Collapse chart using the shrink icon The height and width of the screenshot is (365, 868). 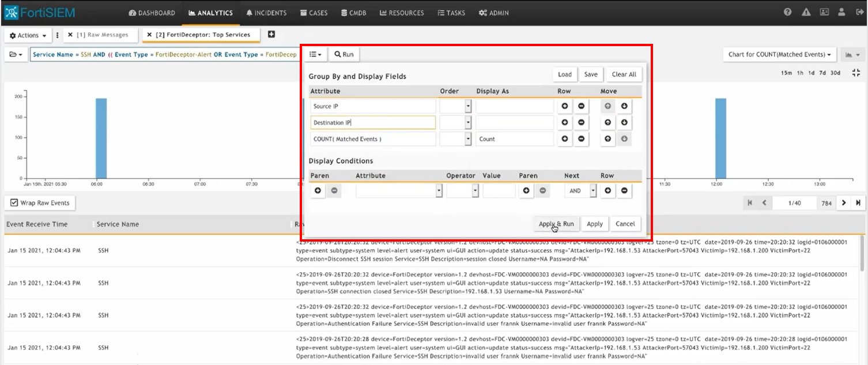pos(855,73)
